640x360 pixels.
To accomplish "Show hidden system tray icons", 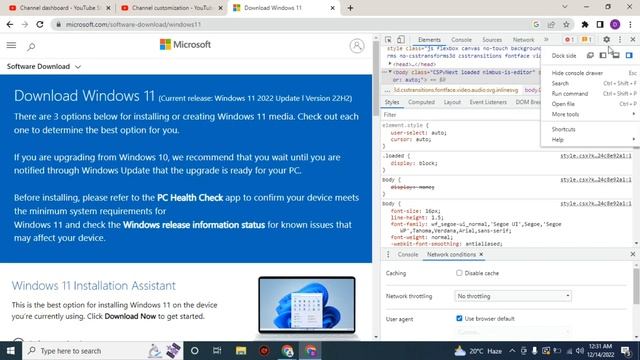I will point(512,351).
